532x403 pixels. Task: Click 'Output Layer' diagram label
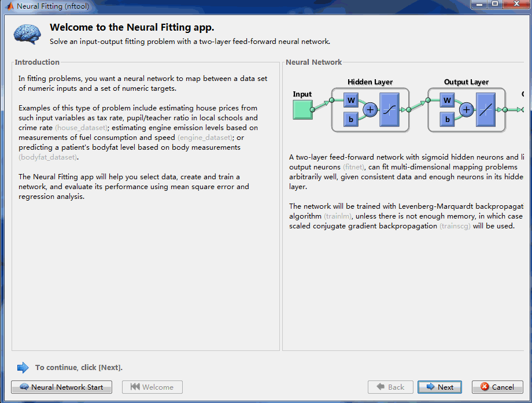click(x=467, y=82)
